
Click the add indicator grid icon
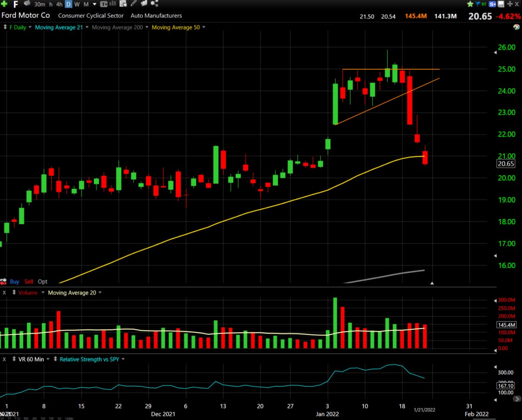(x=123, y=4)
